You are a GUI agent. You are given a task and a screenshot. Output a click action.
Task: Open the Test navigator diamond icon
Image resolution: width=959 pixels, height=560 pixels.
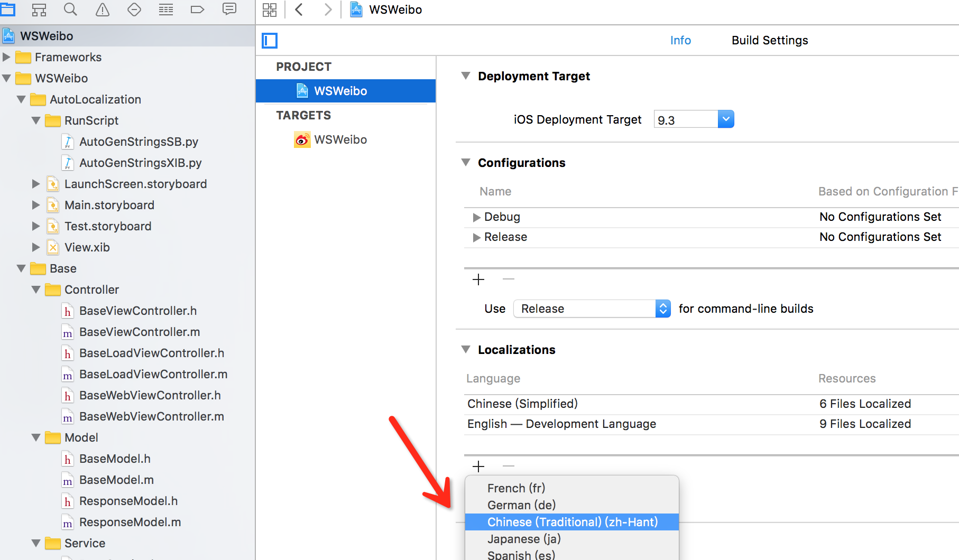pyautogui.click(x=134, y=9)
